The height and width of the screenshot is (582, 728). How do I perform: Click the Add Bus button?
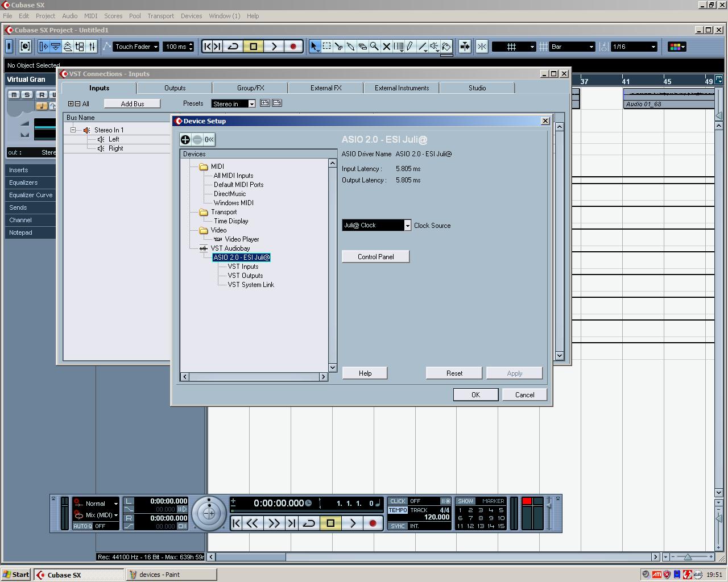(133, 103)
